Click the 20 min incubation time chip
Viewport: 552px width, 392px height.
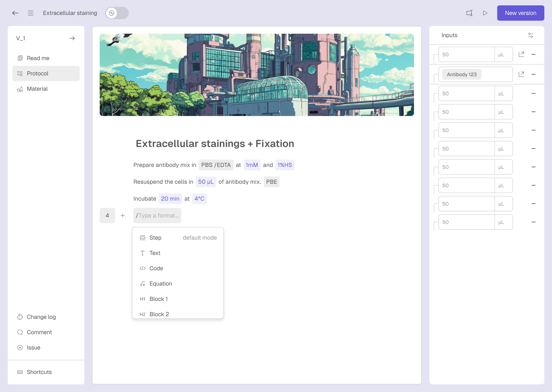point(170,199)
